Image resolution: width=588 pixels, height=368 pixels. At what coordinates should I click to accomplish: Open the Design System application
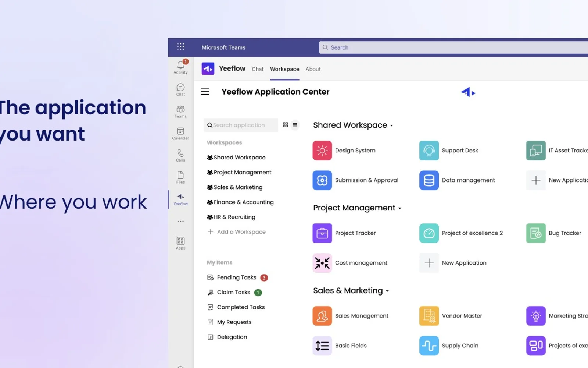point(344,151)
